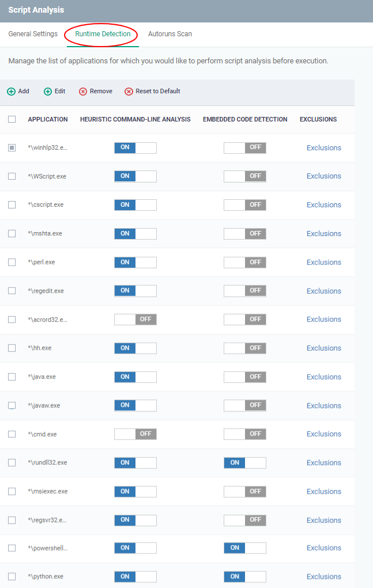Switch to General Settings tab

point(33,34)
